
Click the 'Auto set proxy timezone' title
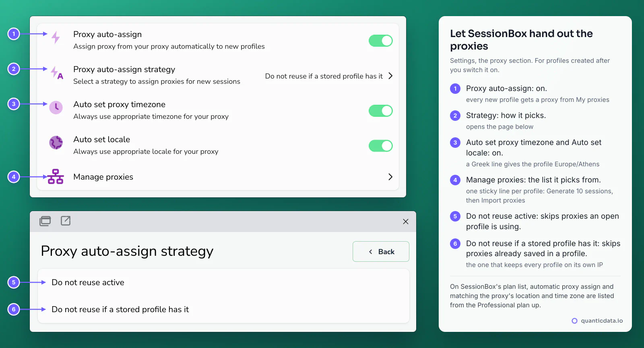pyautogui.click(x=119, y=104)
